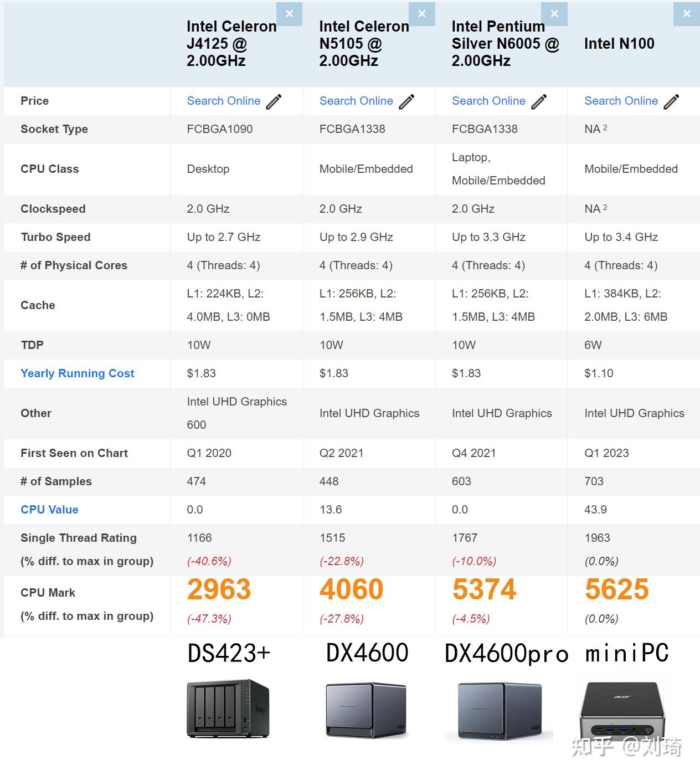Click the Synology DS423+ NAS image
The width and height of the screenshot is (700, 775).
pos(228,709)
